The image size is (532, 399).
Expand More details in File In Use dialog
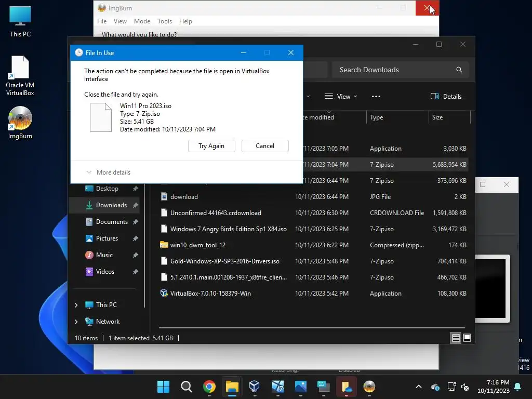point(108,172)
